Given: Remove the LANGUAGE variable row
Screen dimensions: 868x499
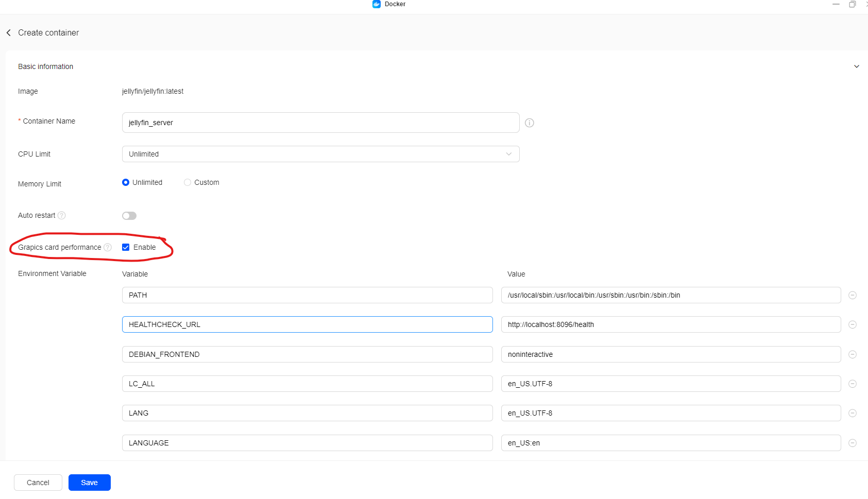Looking at the screenshot, I should coord(853,443).
